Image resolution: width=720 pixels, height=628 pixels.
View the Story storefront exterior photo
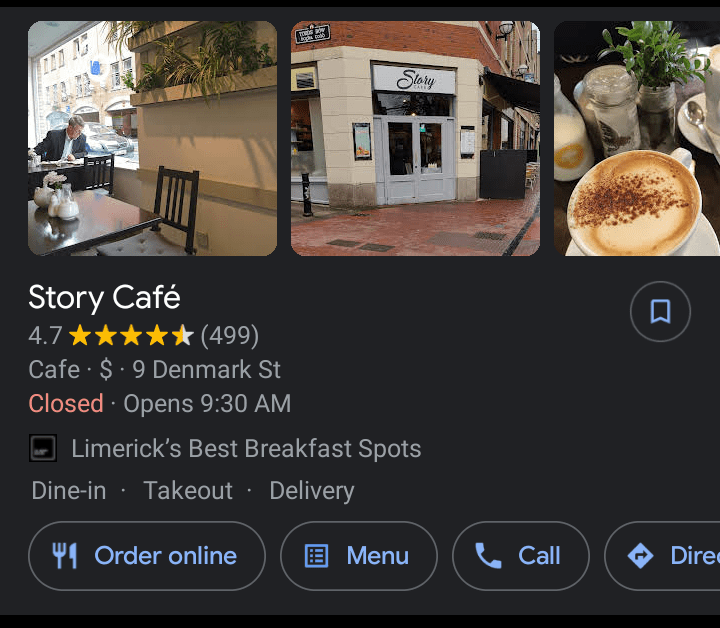click(415, 138)
